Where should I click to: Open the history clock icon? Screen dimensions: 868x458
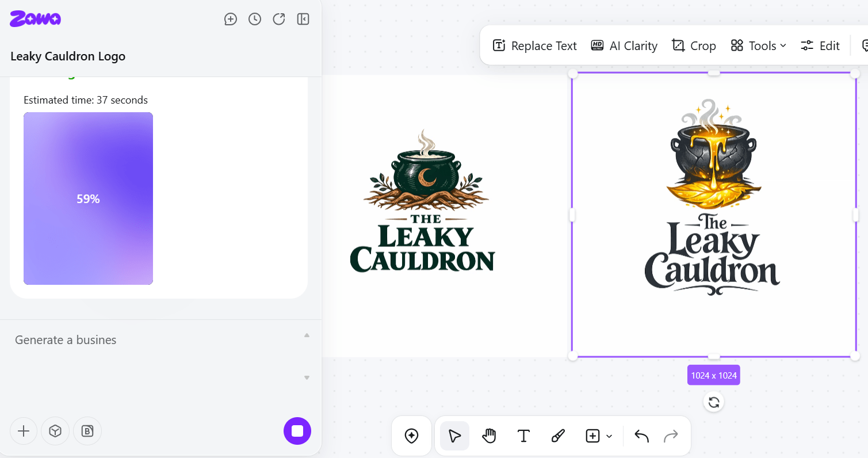(255, 20)
